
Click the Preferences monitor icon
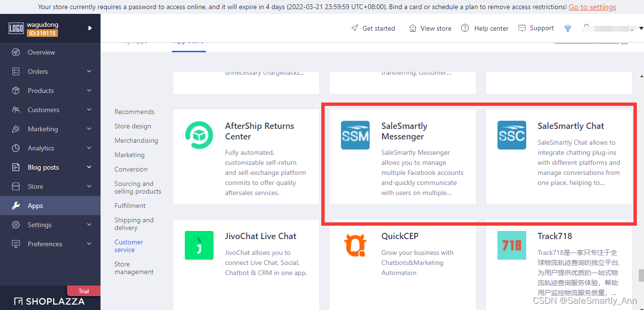(16, 244)
